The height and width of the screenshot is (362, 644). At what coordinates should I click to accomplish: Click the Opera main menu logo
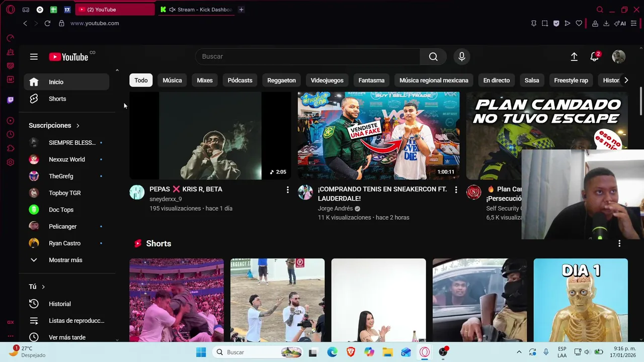(x=11, y=10)
